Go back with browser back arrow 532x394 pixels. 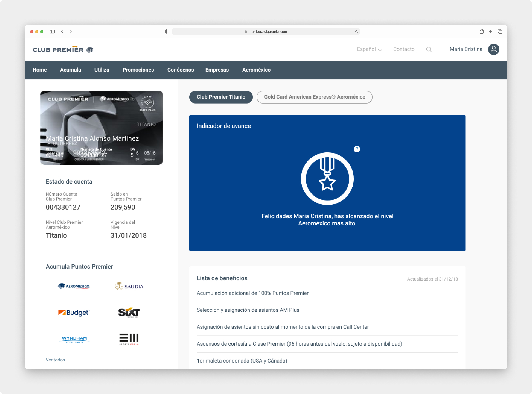[x=62, y=31]
